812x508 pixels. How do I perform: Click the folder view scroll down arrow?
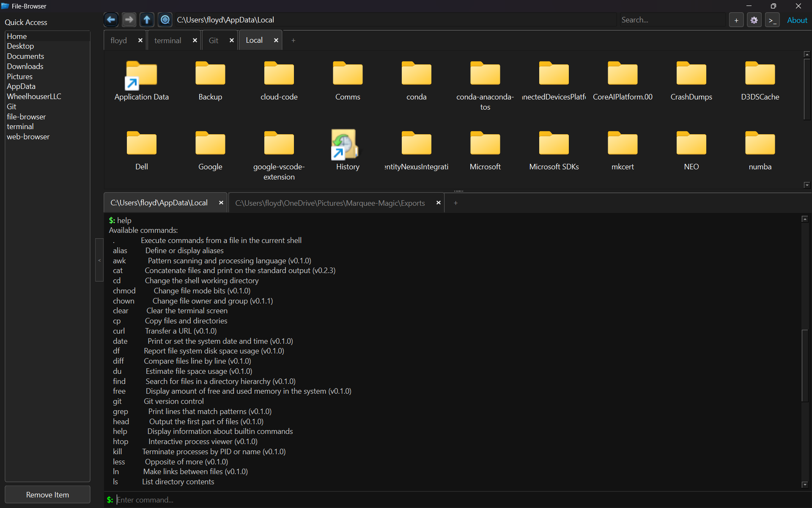(x=807, y=185)
